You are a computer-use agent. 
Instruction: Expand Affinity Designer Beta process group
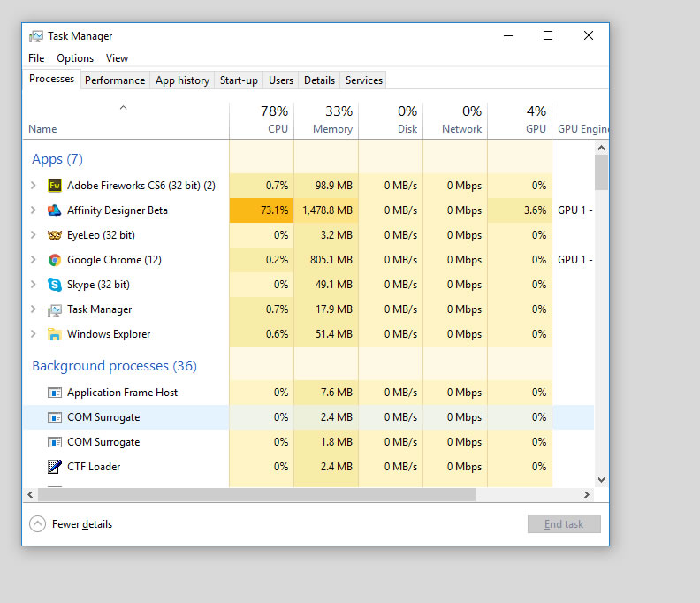tap(33, 210)
